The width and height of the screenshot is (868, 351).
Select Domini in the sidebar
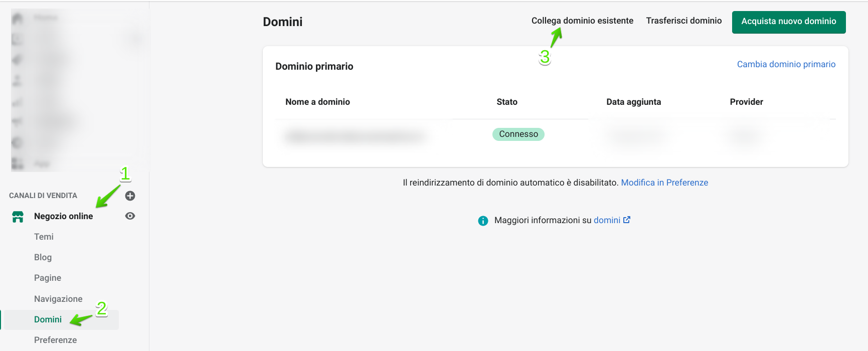coord(48,319)
